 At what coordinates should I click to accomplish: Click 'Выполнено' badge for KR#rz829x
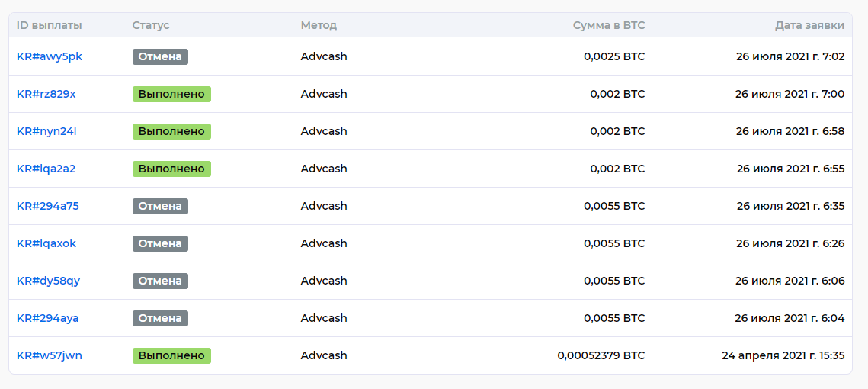click(x=171, y=95)
